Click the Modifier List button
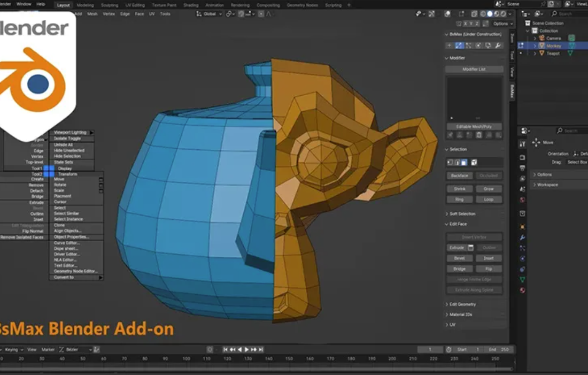588x375 pixels. coord(474,70)
